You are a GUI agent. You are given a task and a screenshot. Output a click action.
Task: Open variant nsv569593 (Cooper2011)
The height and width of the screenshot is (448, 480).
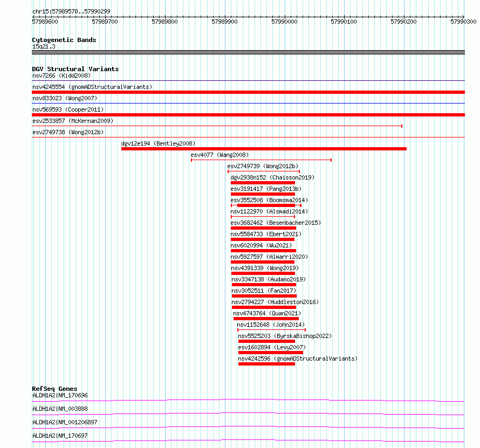pos(68,109)
